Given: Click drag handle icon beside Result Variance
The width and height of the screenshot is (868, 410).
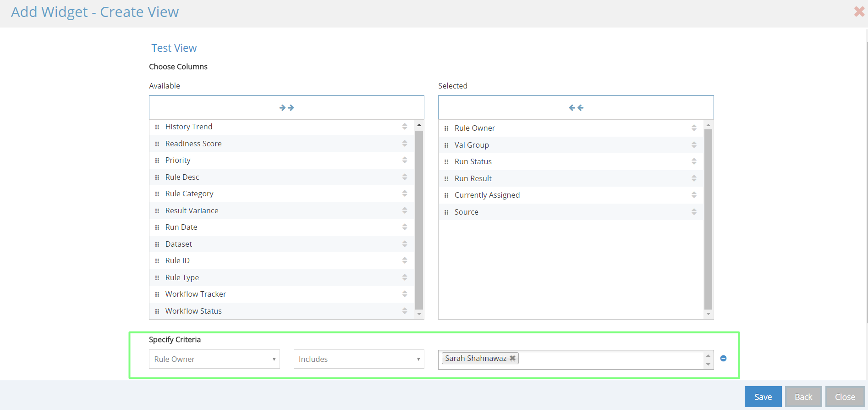Looking at the screenshot, I should click(157, 211).
